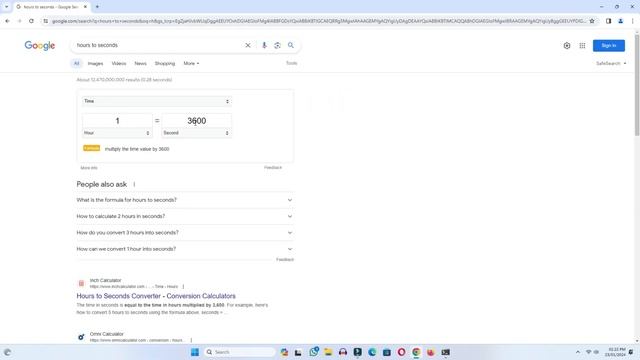The width and height of the screenshot is (640, 360).
Task: Open search Tools
Action: (291, 63)
